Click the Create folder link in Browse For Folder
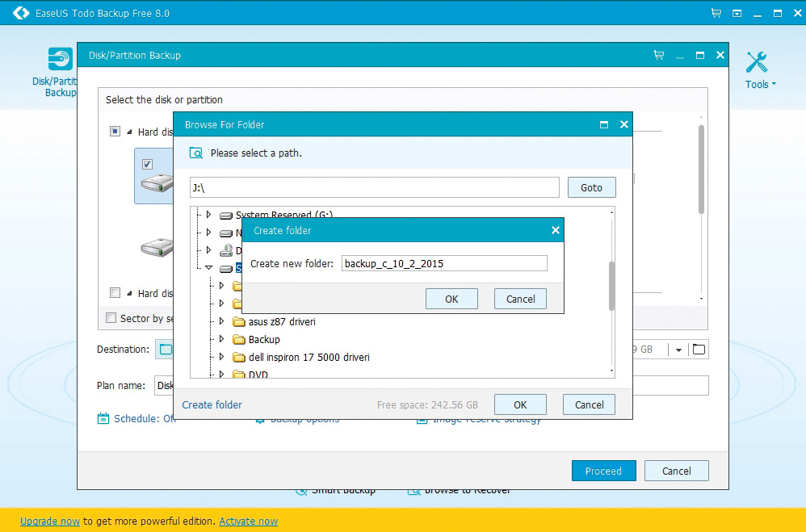806x532 pixels. tap(212, 405)
